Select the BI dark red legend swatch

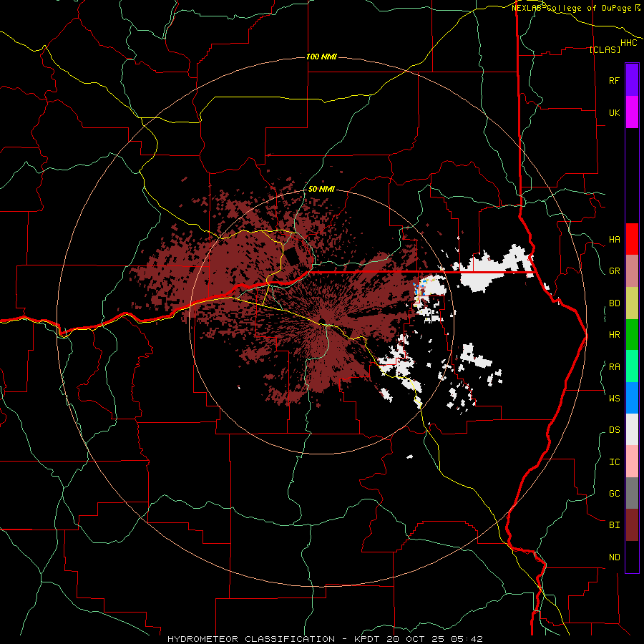click(x=632, y=525)
